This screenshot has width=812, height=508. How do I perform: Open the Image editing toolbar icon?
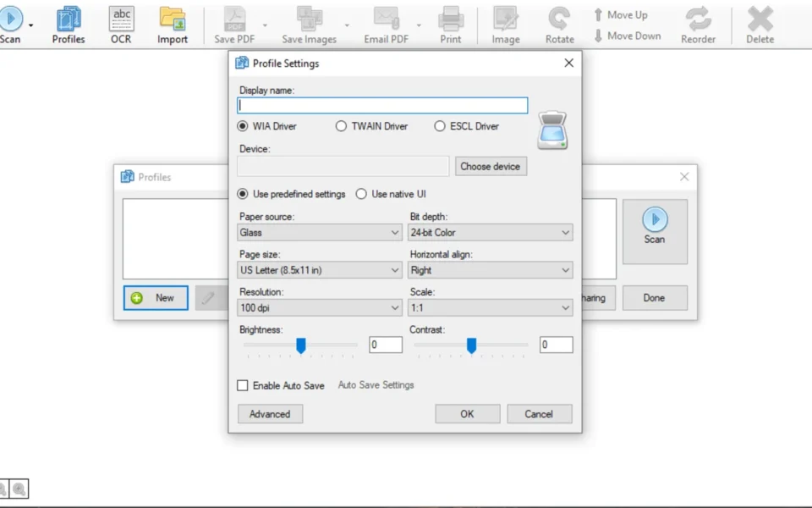[506, 19]
